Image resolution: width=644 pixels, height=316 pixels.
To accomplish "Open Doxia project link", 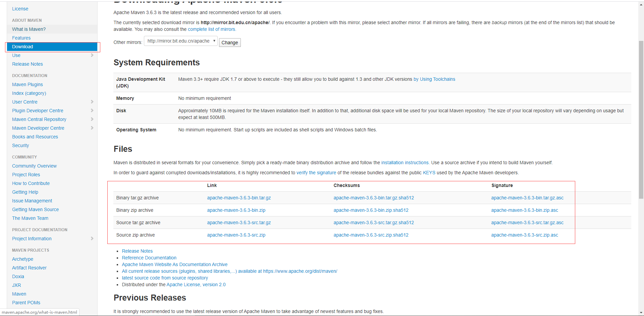I will point(18,276).
